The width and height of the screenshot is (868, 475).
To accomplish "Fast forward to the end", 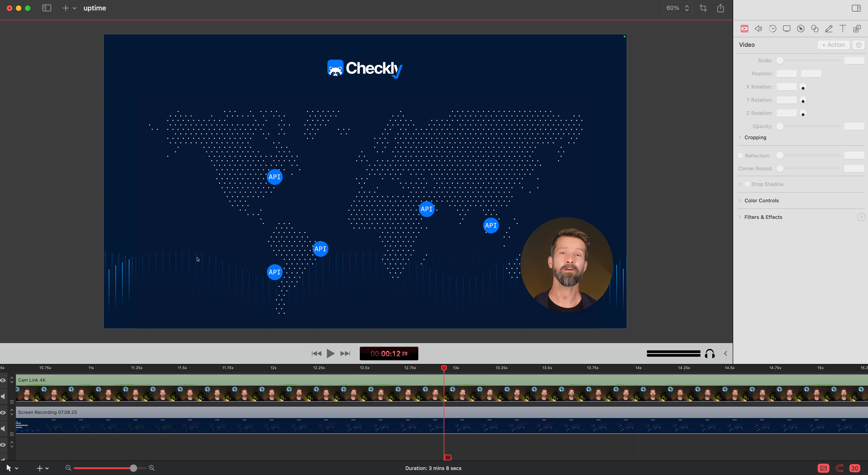I will coord(345,354).
